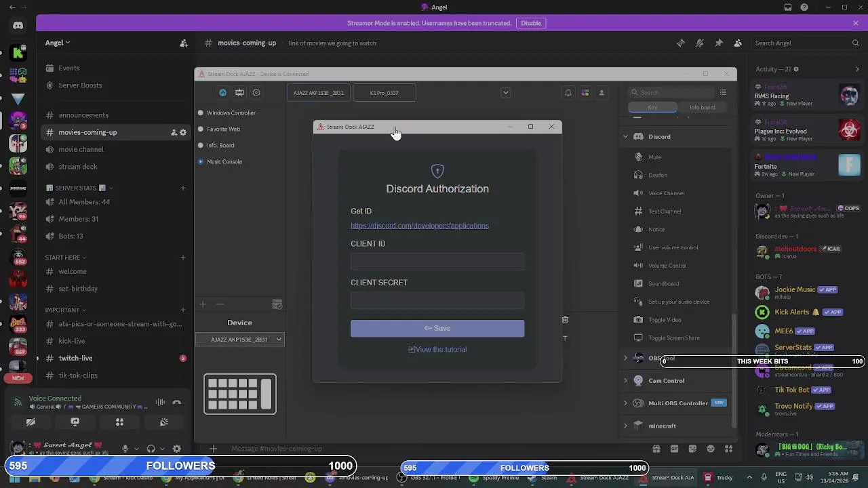Click the CLIENT SECRET input field
Screen dimensions: 868x488
tap(437, 300)
